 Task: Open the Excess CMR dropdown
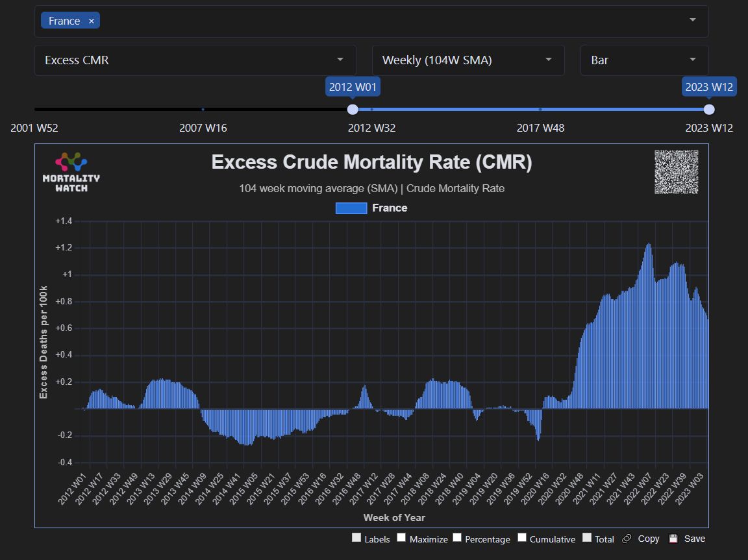[195, 60]
